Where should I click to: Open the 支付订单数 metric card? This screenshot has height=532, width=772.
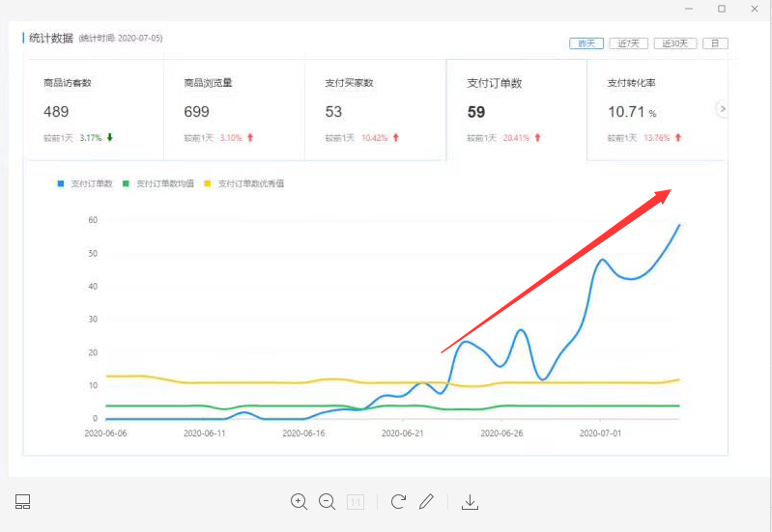(517, 110)
